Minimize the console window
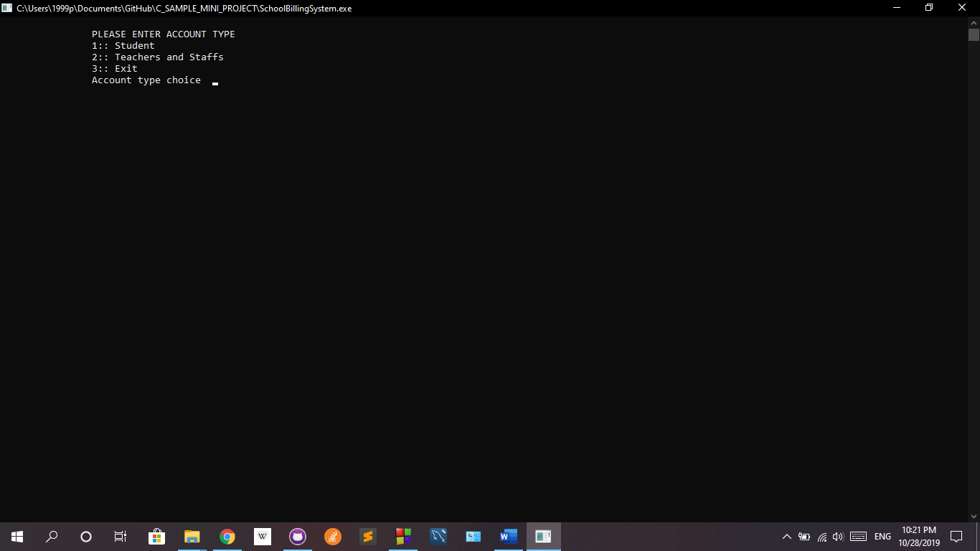980x551 pixels. click(x=897, y=8)
